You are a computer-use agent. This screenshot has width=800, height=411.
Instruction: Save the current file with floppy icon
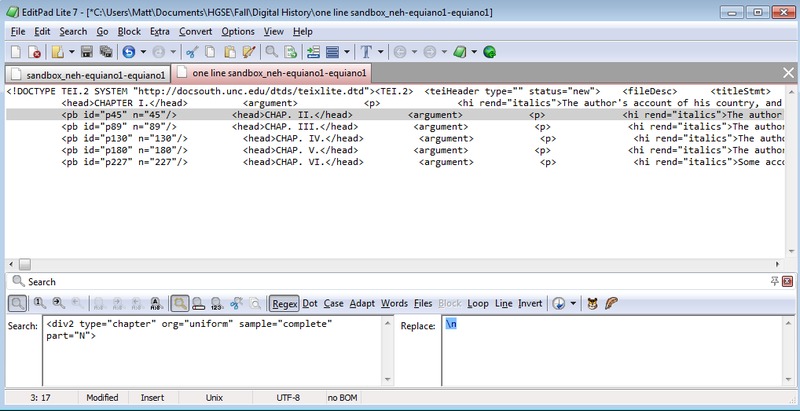tap(87, 52)
